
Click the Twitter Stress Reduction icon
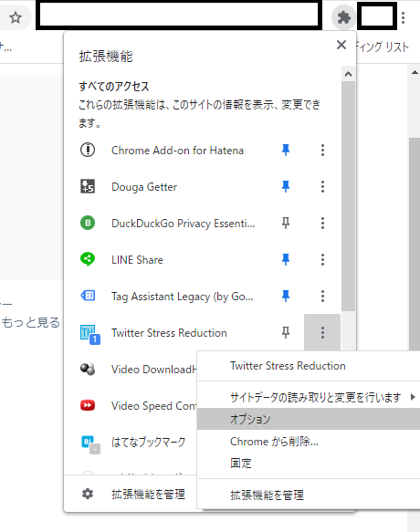89,334
